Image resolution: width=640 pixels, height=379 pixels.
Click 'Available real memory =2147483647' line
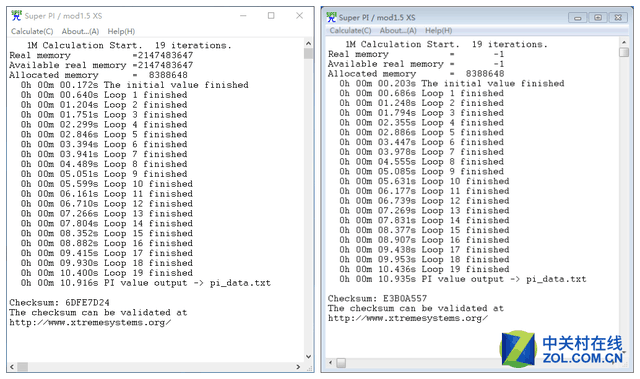101,65
